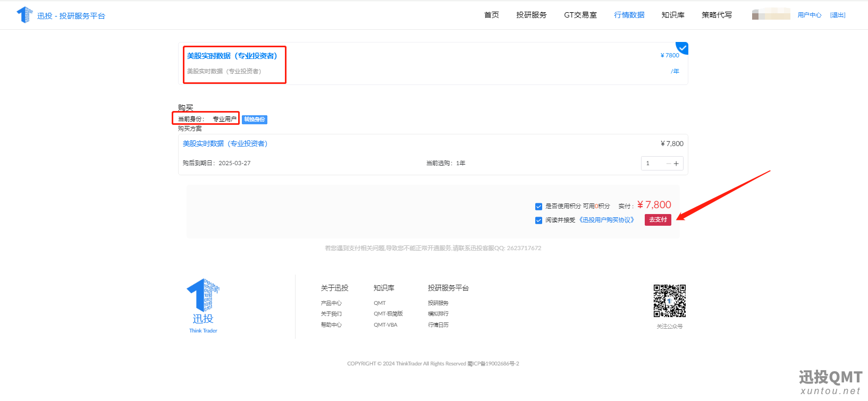This screenshot has height=401, width=868.
Task: Go to 用户中心 link
Action: 810,15
